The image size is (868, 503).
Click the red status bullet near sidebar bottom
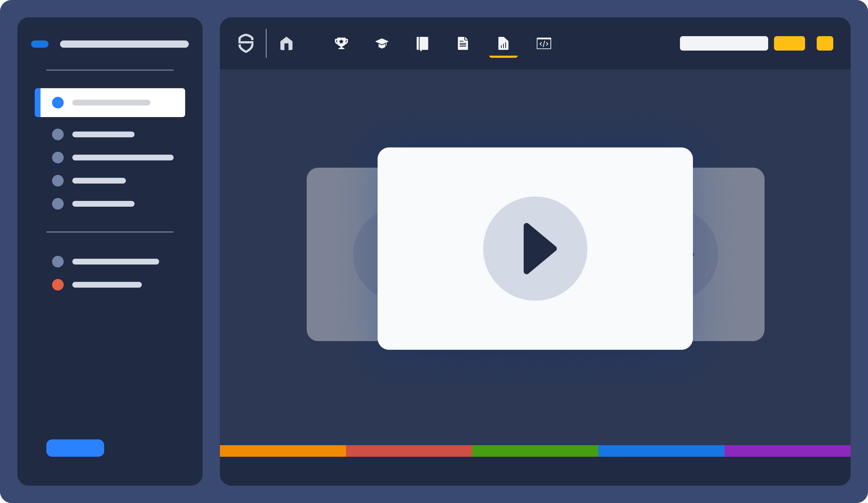58,284
